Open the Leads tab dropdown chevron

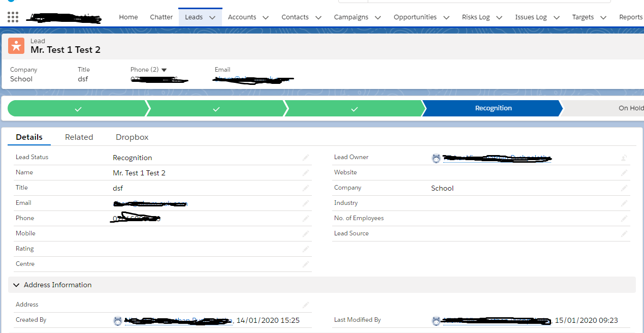[212, 17]
